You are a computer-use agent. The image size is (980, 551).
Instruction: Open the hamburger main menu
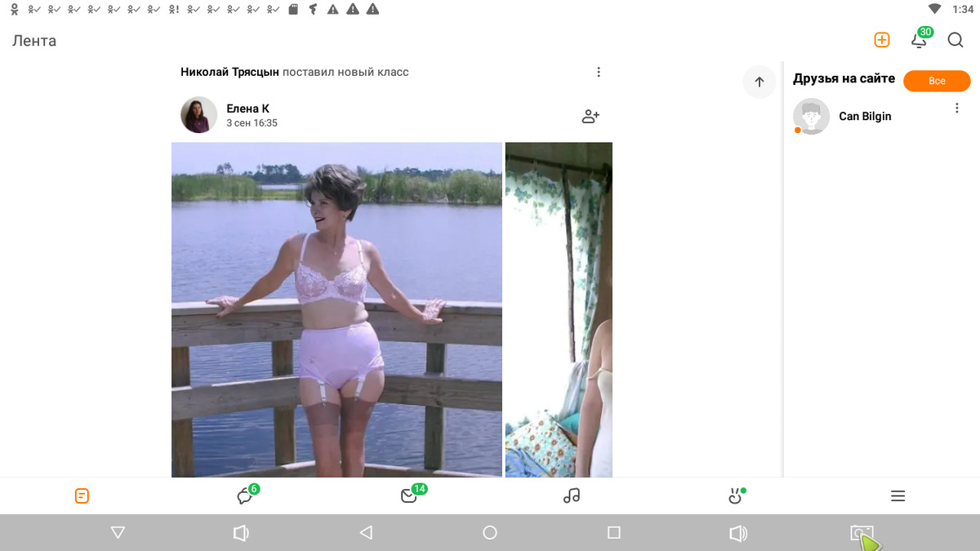(x=898, y=496)
